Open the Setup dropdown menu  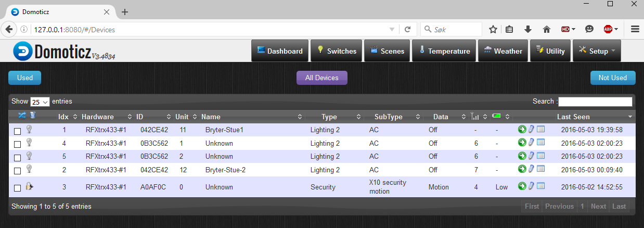point(597,51)
